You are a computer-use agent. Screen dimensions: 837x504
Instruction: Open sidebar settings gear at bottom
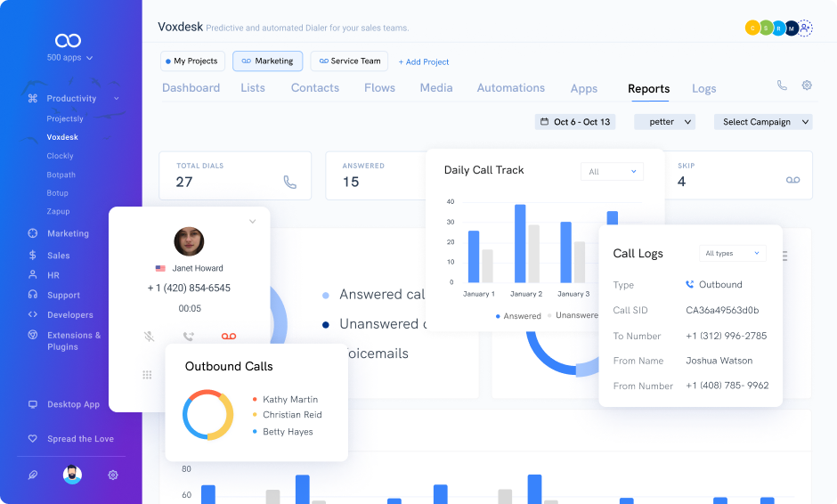coord(113,476)
